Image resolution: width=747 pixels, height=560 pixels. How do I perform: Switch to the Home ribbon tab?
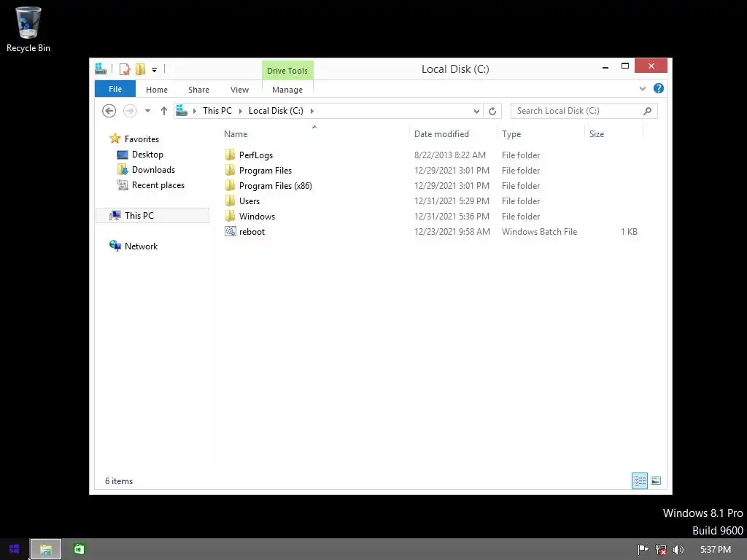(x=157, y=90)
